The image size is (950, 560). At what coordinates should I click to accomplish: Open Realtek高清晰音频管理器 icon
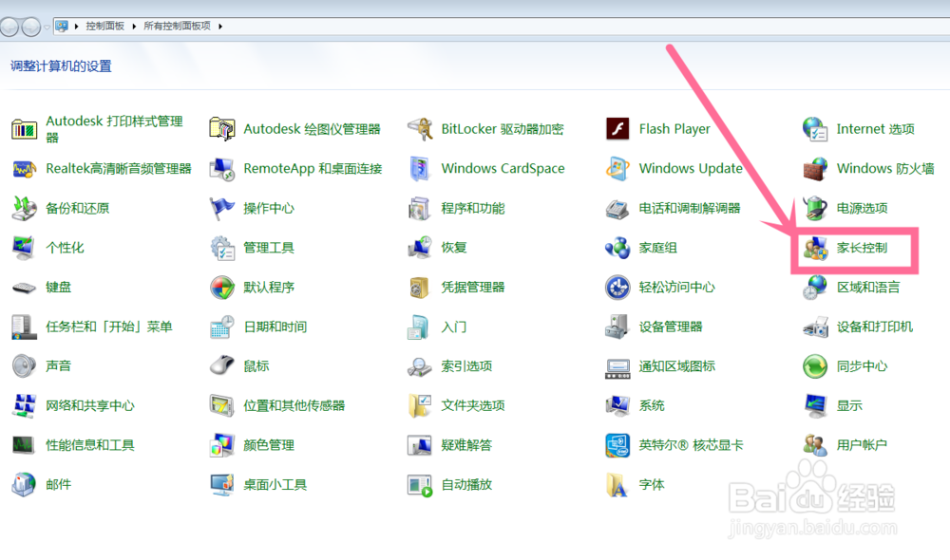coord(25,169)
